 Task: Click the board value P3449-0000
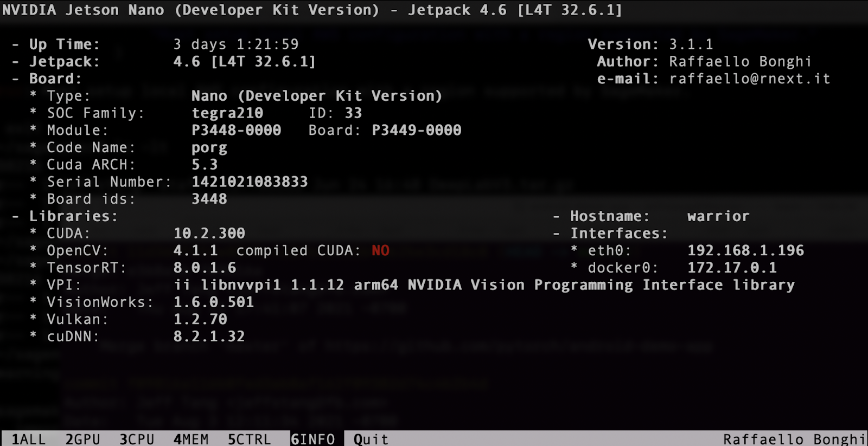coord(416,130)
